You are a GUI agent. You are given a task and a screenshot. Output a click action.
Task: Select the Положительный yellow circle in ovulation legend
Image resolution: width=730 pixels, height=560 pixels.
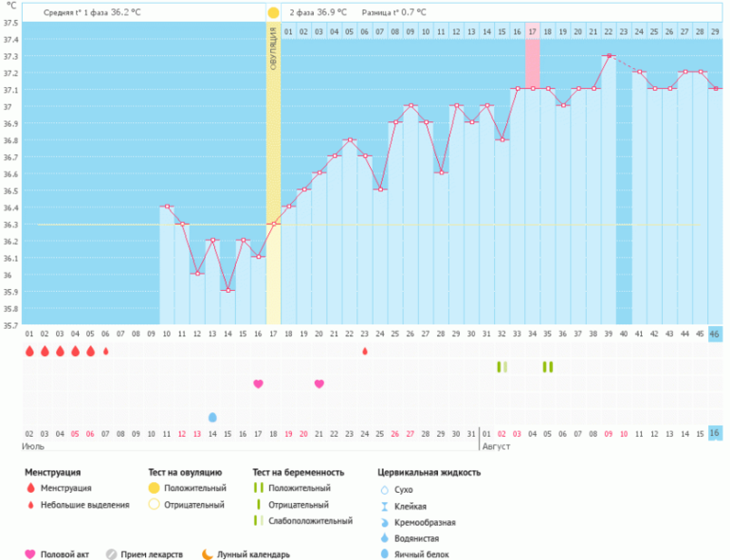pos(153,488)
